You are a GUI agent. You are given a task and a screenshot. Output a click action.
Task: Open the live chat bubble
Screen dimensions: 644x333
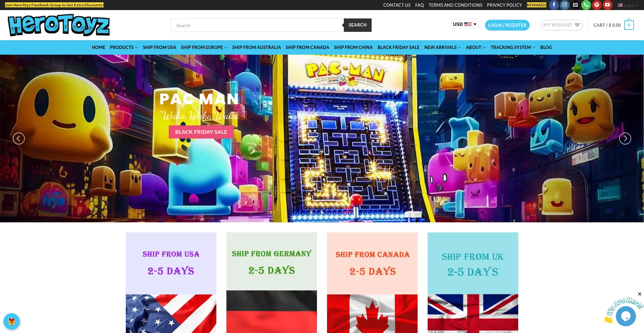tap(626, 316)
